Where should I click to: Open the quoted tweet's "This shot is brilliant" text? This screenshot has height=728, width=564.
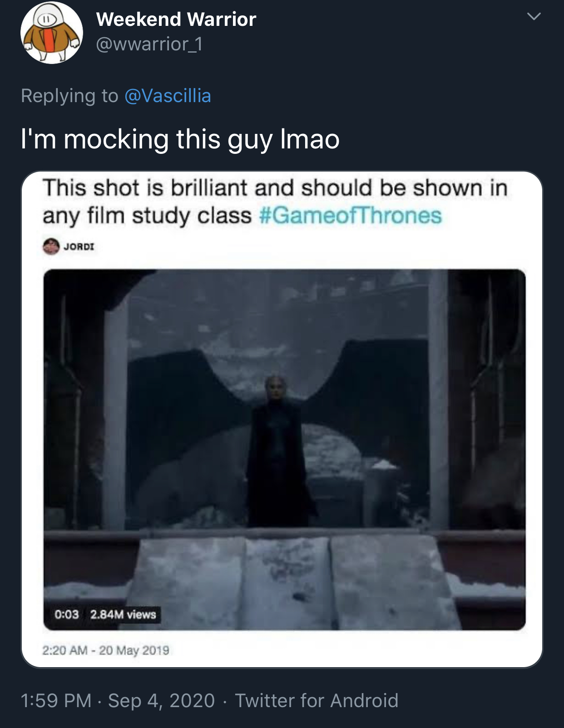coord(275,202)
